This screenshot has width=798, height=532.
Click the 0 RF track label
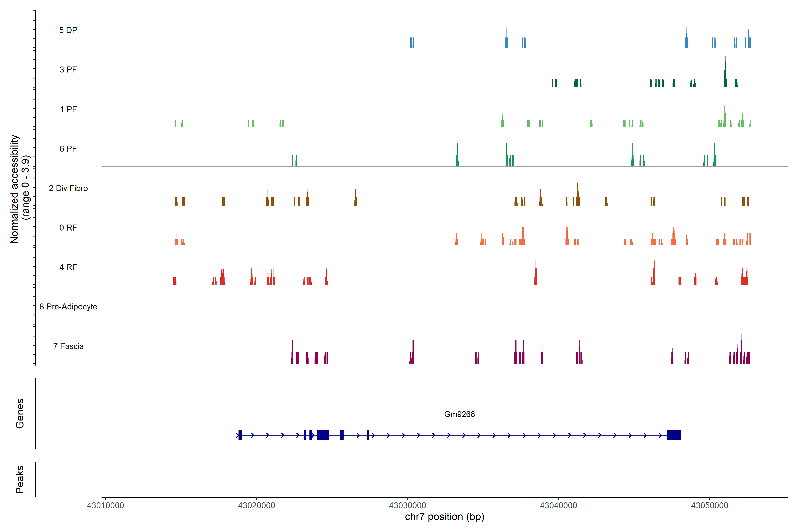click(x=68, y=228)
